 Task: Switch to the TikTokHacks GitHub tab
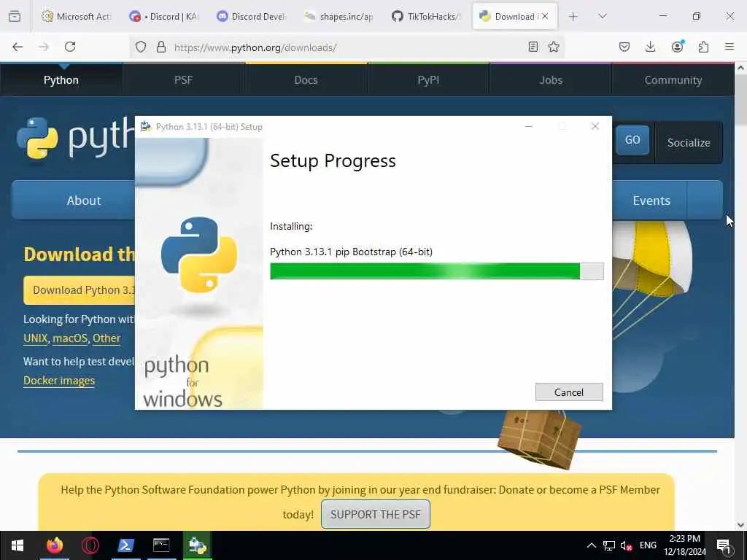[x=426, y=17]
